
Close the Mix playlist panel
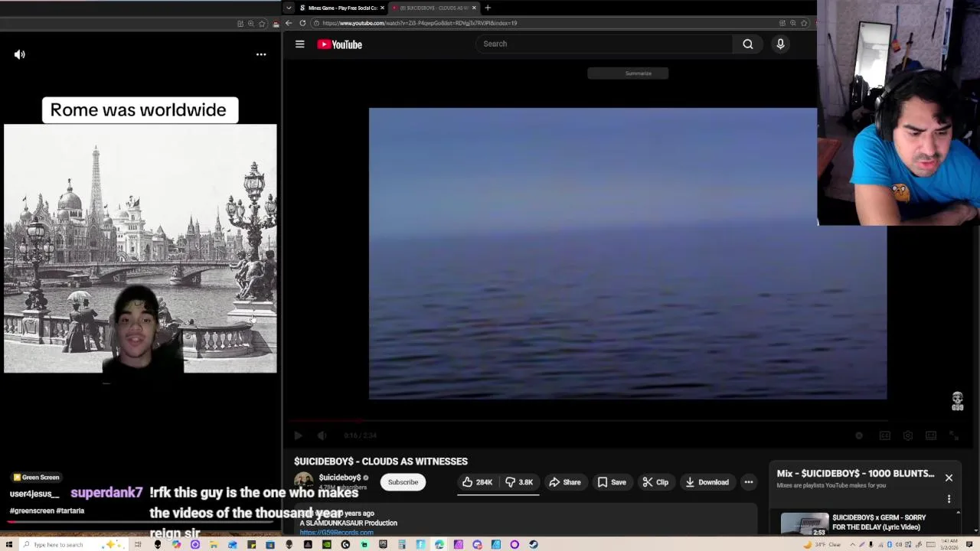(949, 478)
